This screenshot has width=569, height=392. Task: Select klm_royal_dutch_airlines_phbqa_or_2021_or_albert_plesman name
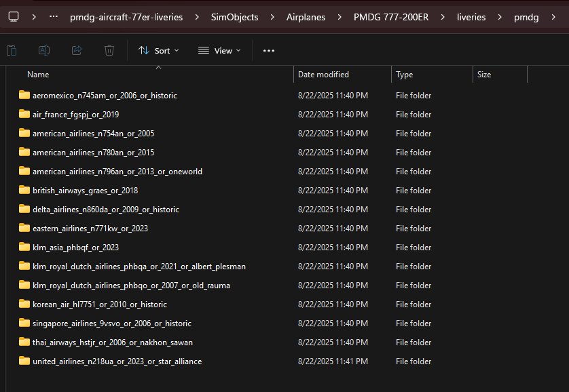(x=139, y=267)
